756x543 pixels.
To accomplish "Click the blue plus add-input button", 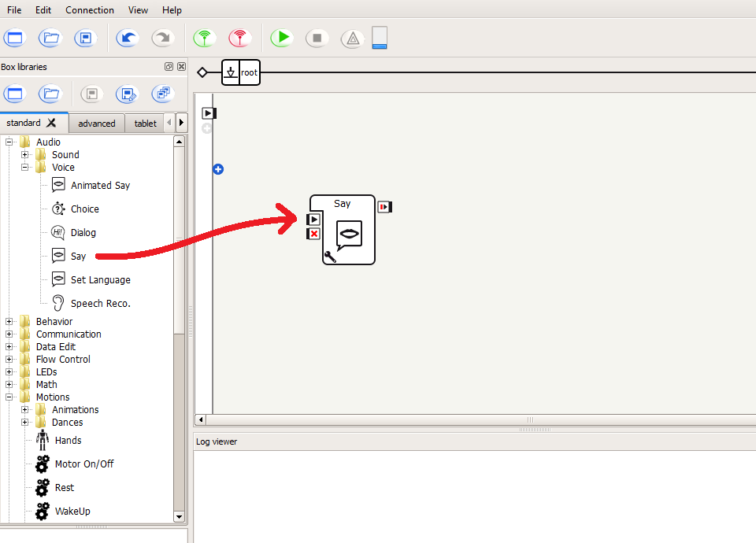I will (x=218, y=169).
